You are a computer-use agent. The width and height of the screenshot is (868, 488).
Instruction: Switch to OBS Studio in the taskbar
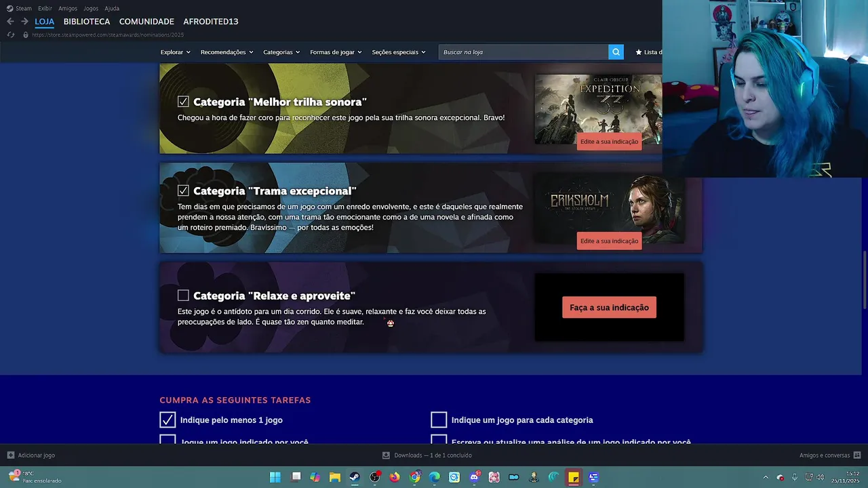[x=375, y=477]
